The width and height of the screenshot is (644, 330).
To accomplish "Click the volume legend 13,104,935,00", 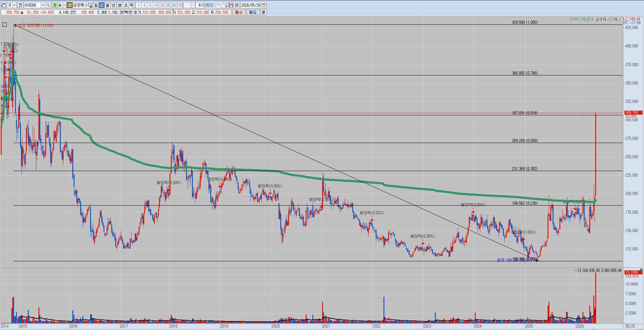I will [588, 270].
